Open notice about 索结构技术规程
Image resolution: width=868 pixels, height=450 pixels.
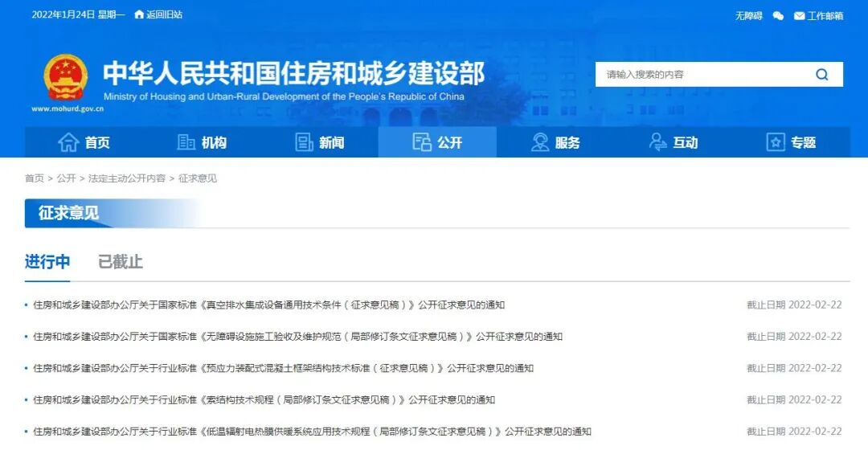tap(264, 399)
